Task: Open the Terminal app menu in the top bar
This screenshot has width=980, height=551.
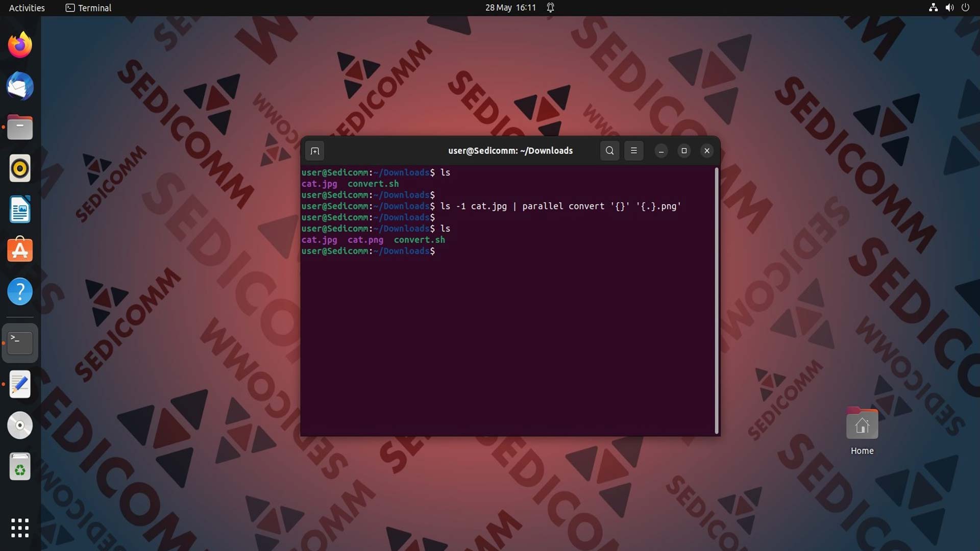Action: 89,8
